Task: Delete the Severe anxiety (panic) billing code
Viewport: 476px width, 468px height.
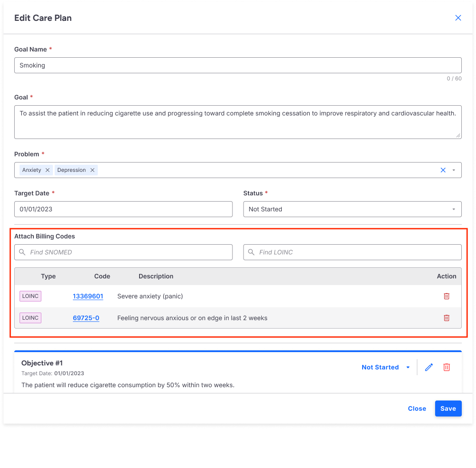Action: 447,296
